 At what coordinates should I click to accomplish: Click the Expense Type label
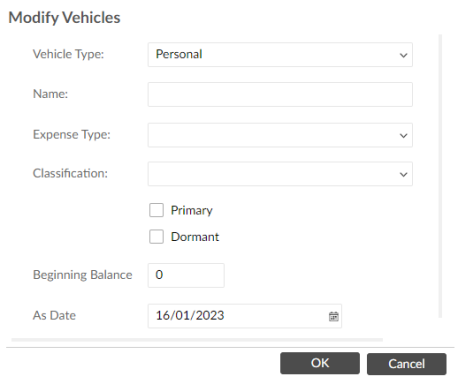pos(72,135)
